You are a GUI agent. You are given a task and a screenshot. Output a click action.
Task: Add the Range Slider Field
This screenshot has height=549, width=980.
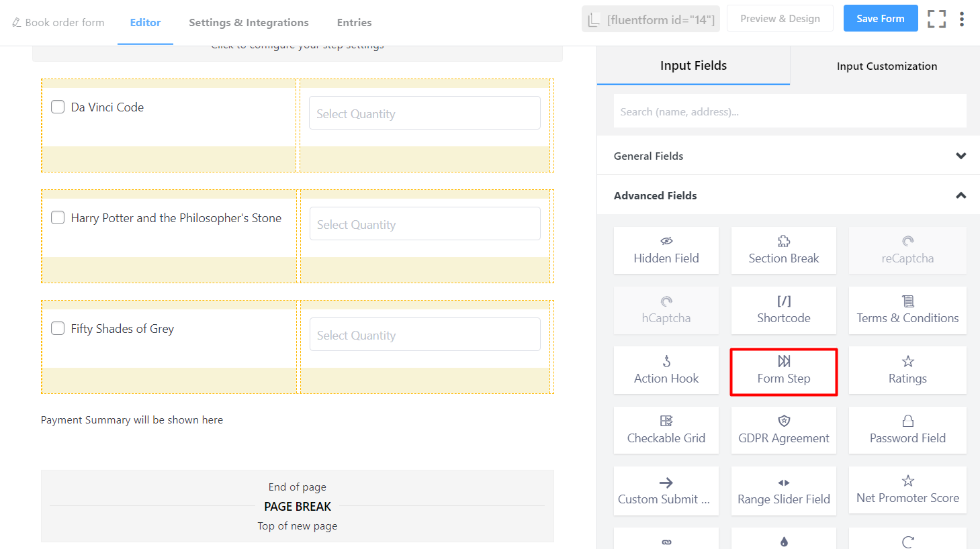[783, 491]
